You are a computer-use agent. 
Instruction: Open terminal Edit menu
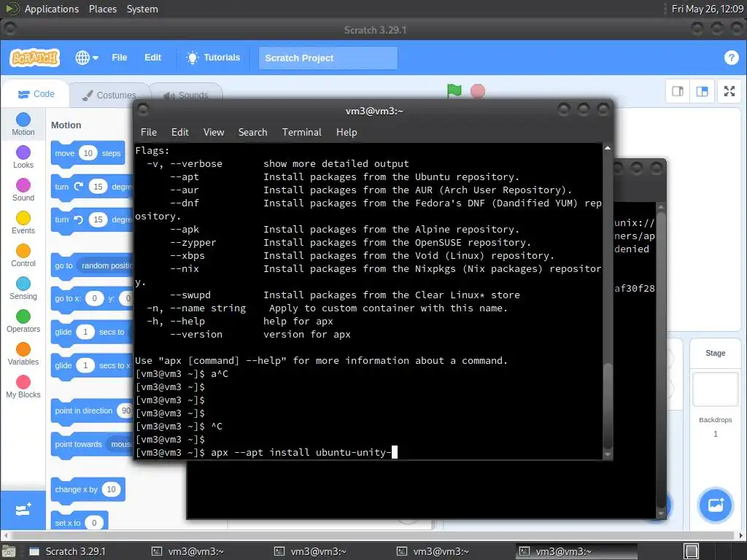179,133
